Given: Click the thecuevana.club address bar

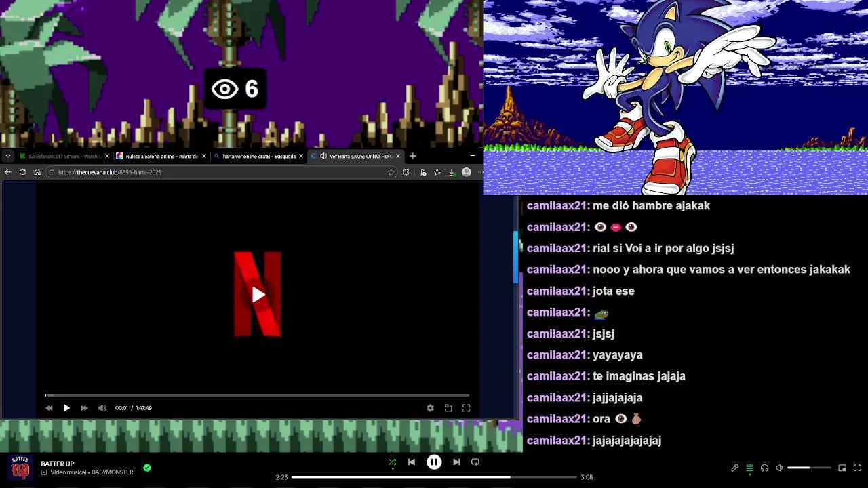Looking at the screenshot, I should (221, 172).
